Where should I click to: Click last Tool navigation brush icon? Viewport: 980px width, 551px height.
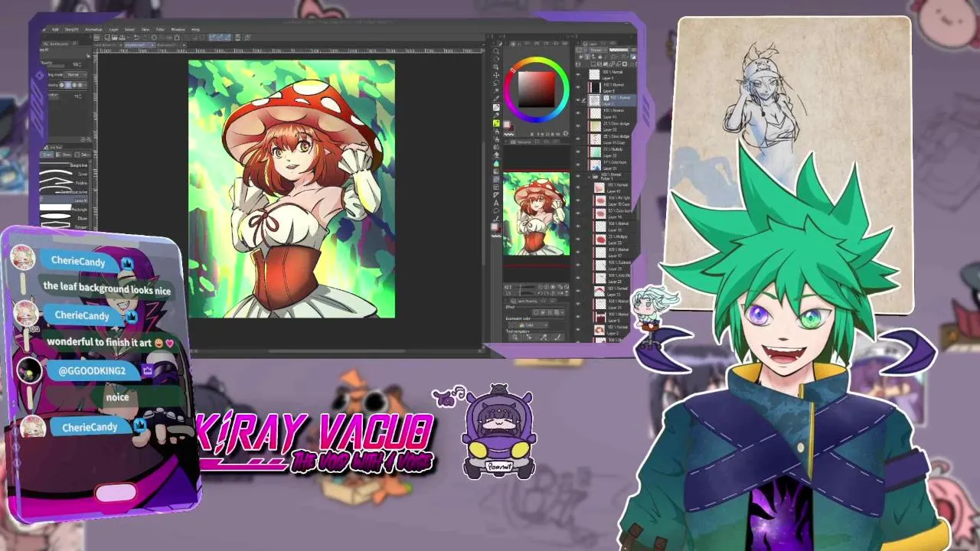[x=558, y=337]
